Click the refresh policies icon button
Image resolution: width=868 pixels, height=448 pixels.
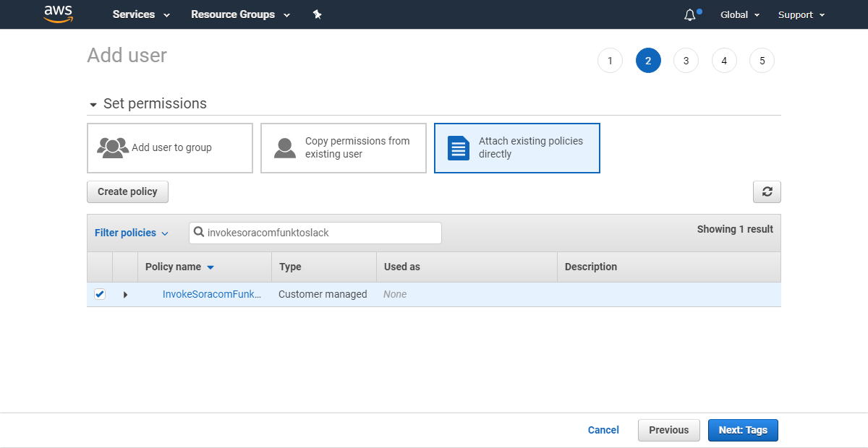click(x=767, y=191)
